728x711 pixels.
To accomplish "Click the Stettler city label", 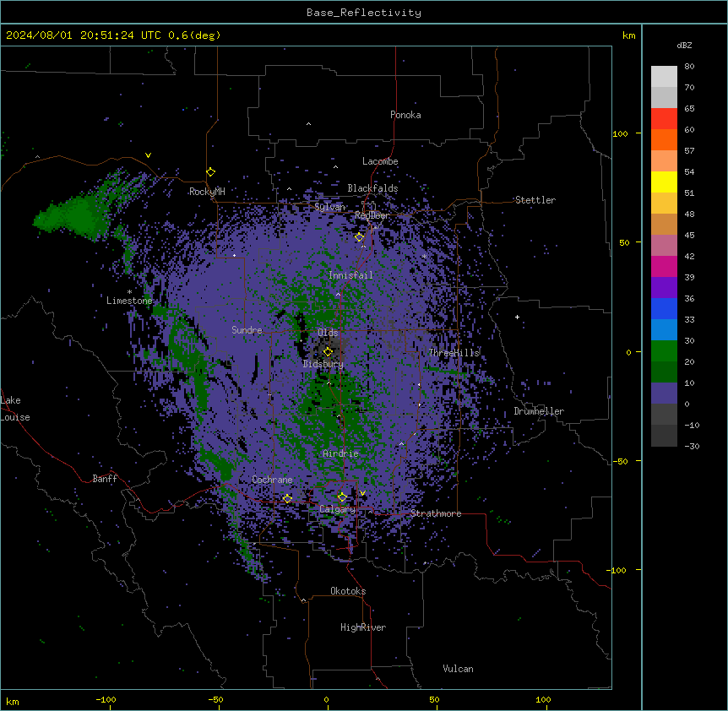I will coord(535,200).
